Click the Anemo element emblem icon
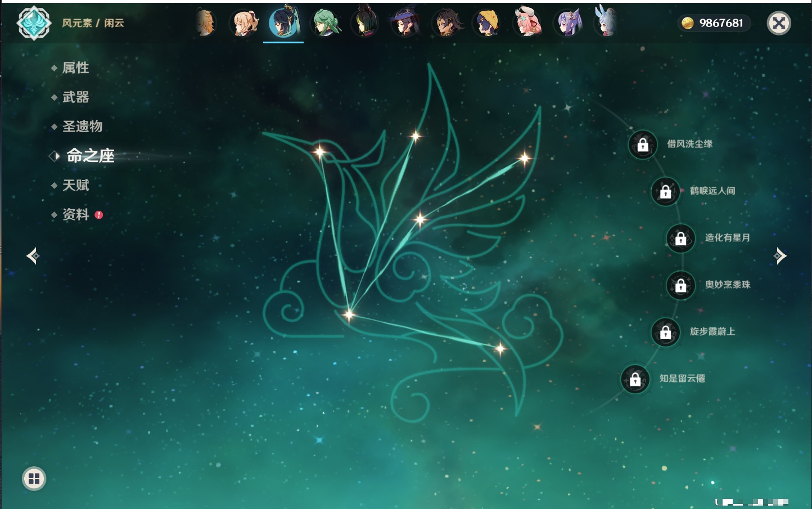The image size is (812, 509). click(x=34, y=23)
